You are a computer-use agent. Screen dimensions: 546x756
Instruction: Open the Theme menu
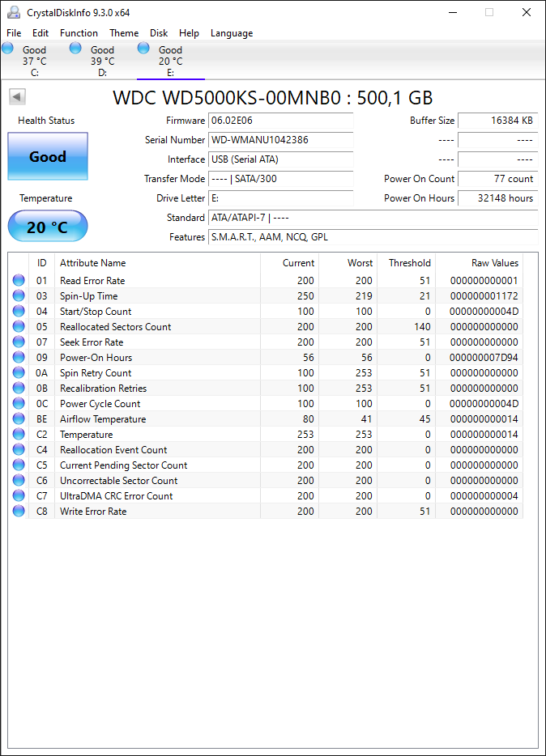pos(124,33)
